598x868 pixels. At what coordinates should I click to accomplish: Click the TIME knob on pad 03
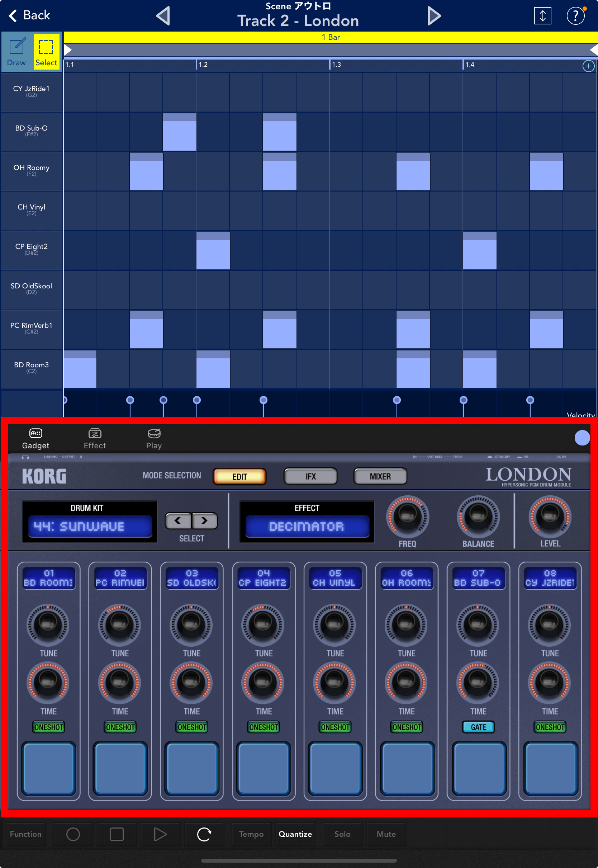pyautogui.click(x=191, y=683)
